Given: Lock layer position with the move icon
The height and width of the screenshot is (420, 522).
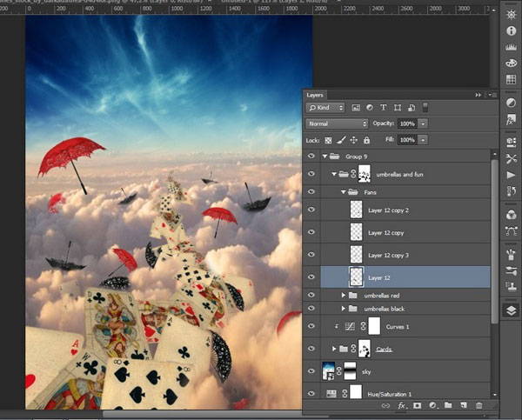Looking at the screenshot, I should [x=353, y=140].
